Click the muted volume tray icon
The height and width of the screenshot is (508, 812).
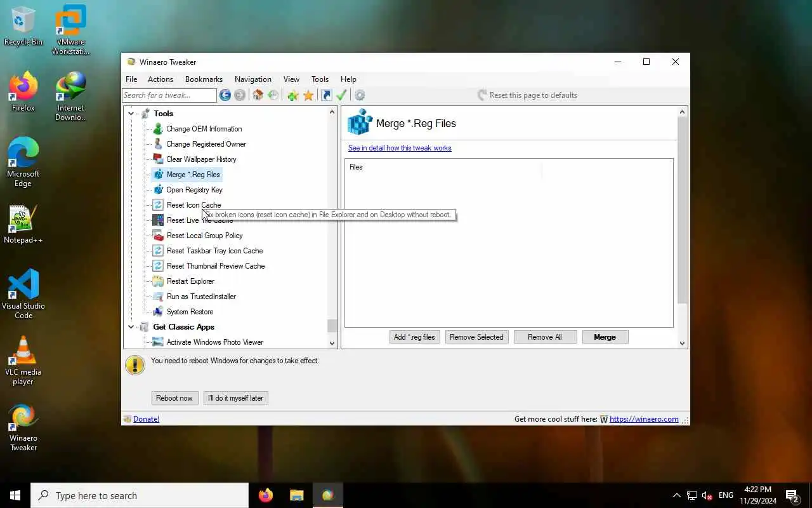pos(707,495)
